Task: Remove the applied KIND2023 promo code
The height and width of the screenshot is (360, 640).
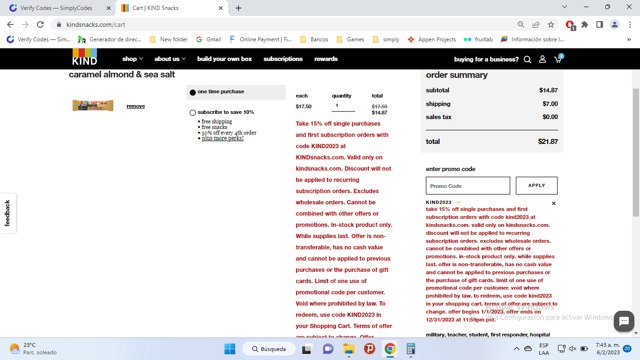Action: point(553,203)
